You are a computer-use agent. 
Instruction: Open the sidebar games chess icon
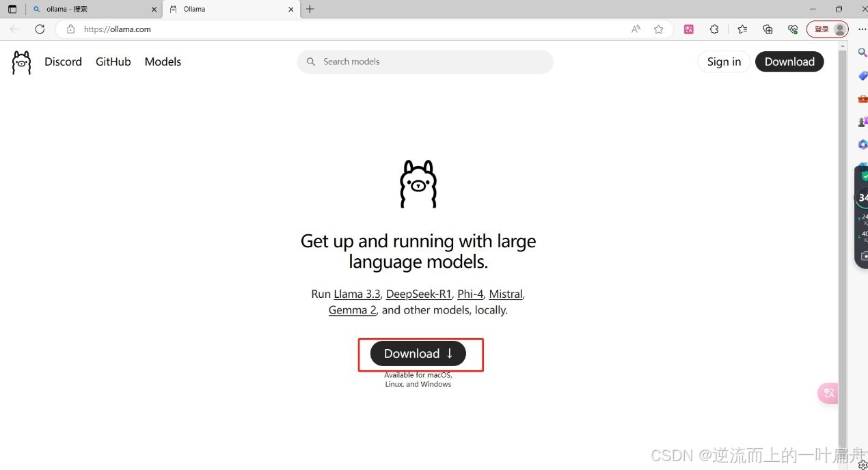863,122
